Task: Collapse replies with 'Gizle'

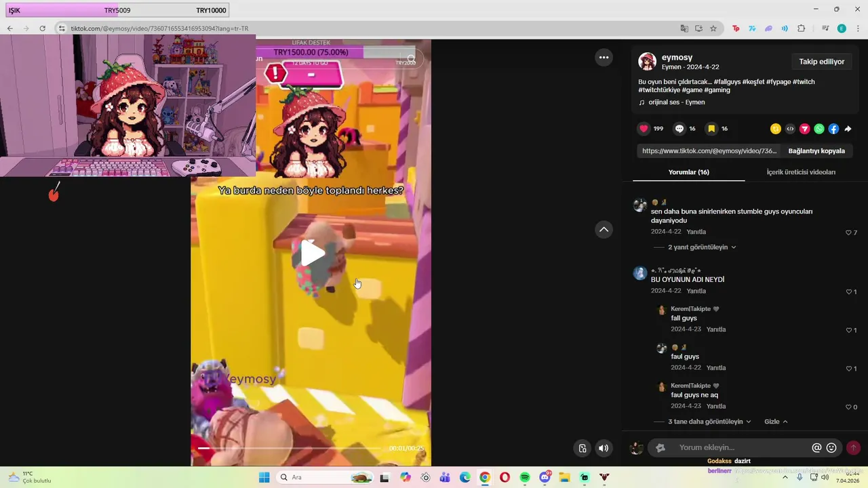Action: 776,422
